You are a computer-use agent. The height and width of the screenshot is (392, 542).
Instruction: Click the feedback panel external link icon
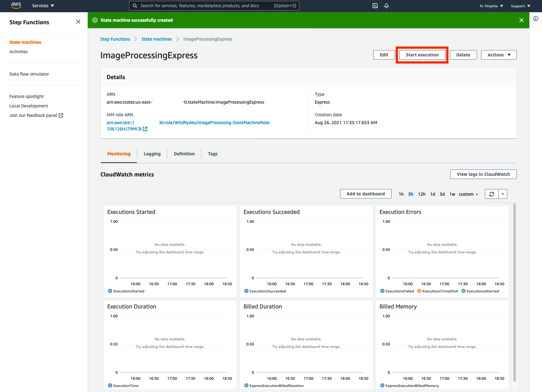(x=61, y=115)
